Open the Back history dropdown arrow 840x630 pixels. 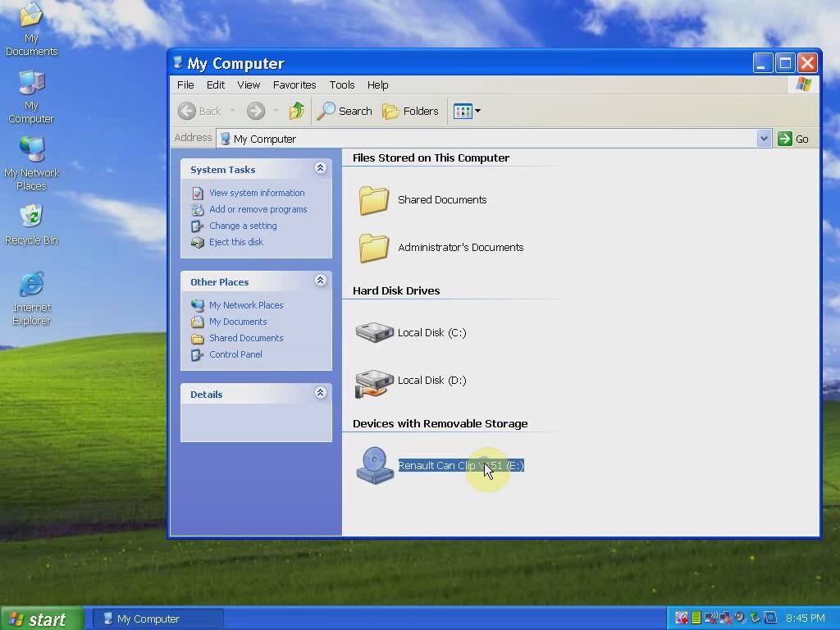tap(232, 111)
